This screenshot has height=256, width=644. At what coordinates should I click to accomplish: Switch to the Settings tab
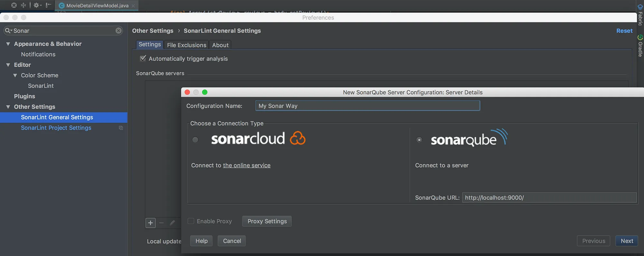click(150, 45)
